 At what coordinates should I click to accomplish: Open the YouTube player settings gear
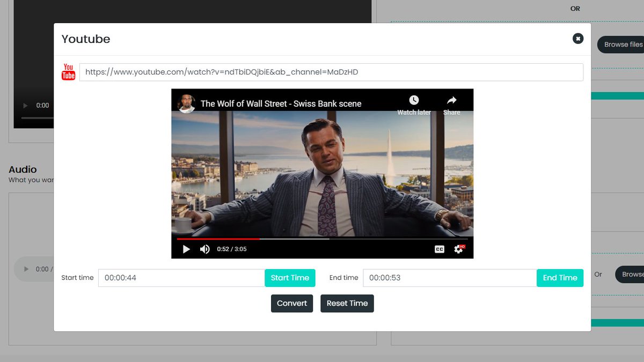(458, 249)
